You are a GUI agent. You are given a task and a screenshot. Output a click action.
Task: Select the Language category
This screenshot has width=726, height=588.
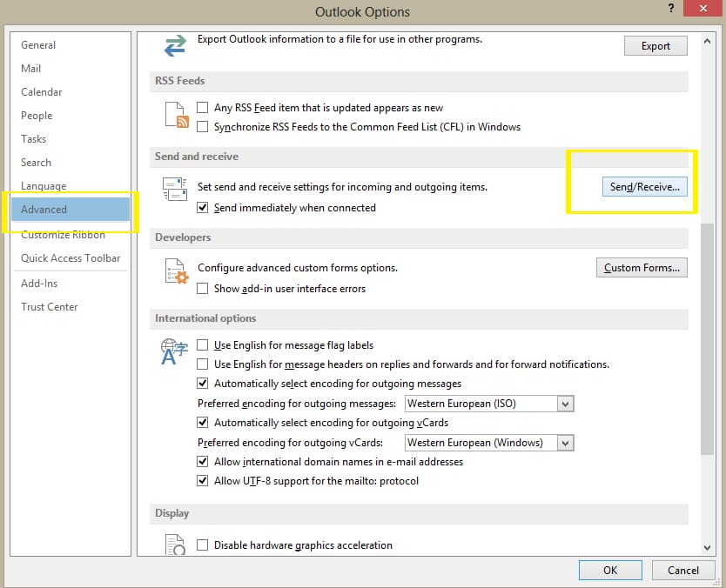[71, 186]
